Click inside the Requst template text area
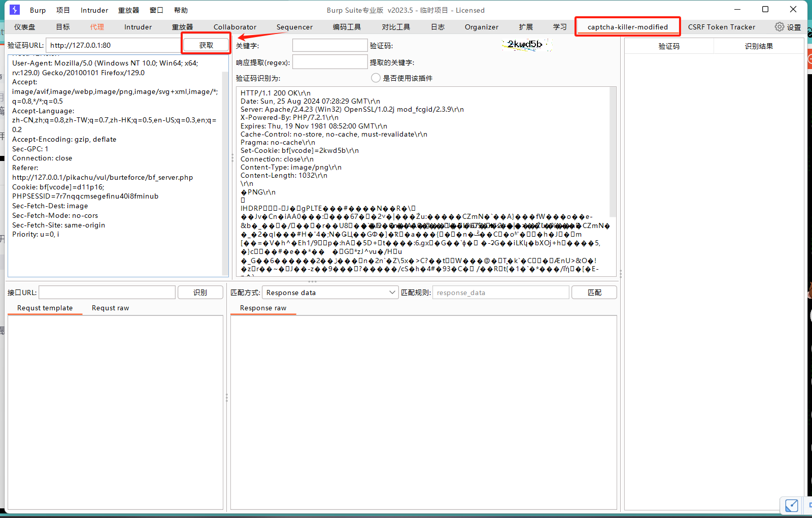Image resolution: width=812 pixels, height=518 pixels. tap(115, 412)
